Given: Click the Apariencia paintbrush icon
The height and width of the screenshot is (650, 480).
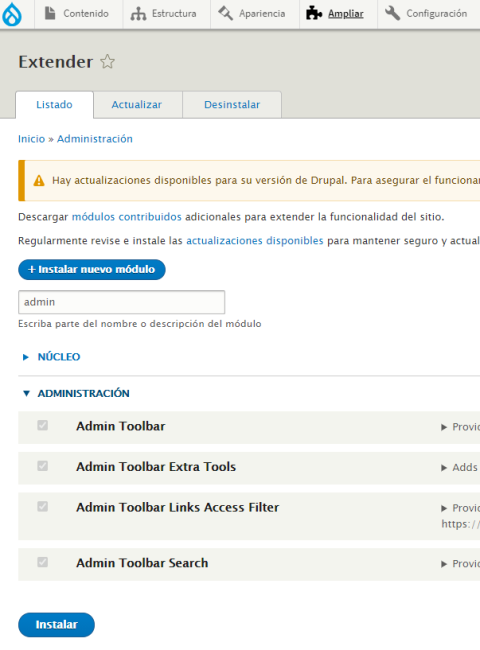Looking at the screenshot, I should (225, 13).
